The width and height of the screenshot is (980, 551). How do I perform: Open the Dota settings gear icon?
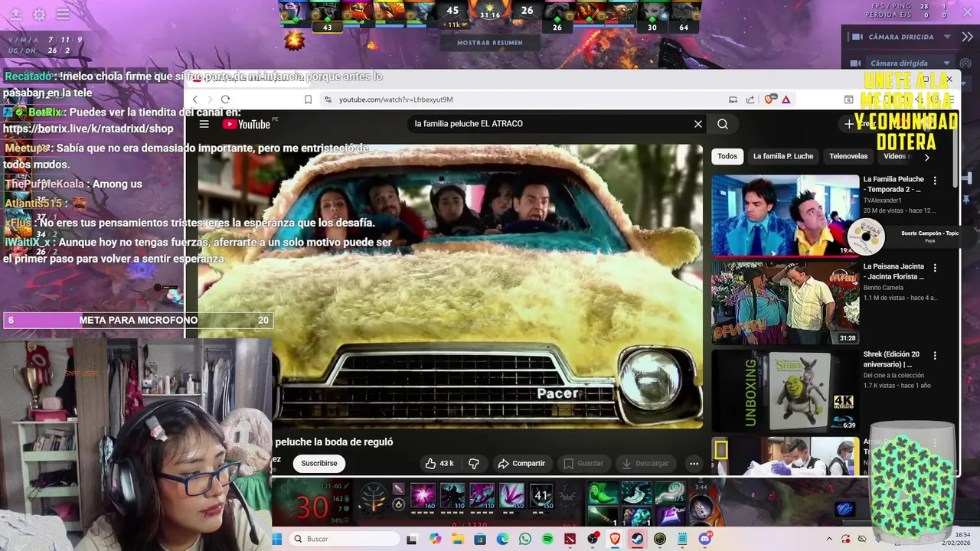tap(39, 15)
